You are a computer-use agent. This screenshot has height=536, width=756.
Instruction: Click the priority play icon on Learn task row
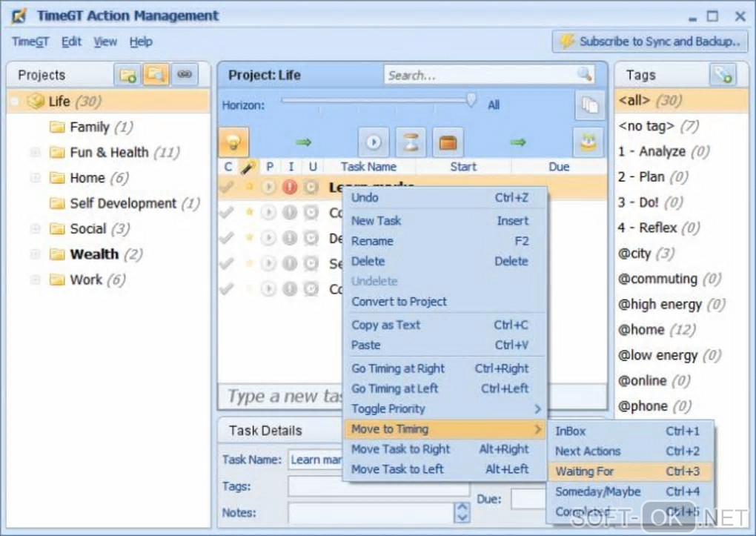(x=268, y=187)
